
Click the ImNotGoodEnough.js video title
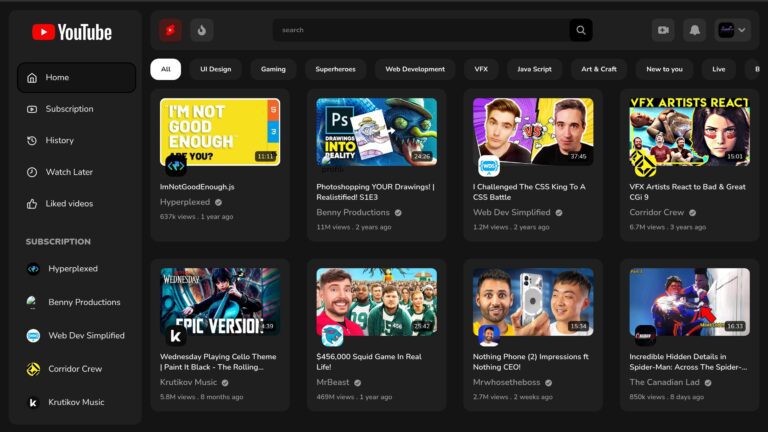(x=197, y=187)
